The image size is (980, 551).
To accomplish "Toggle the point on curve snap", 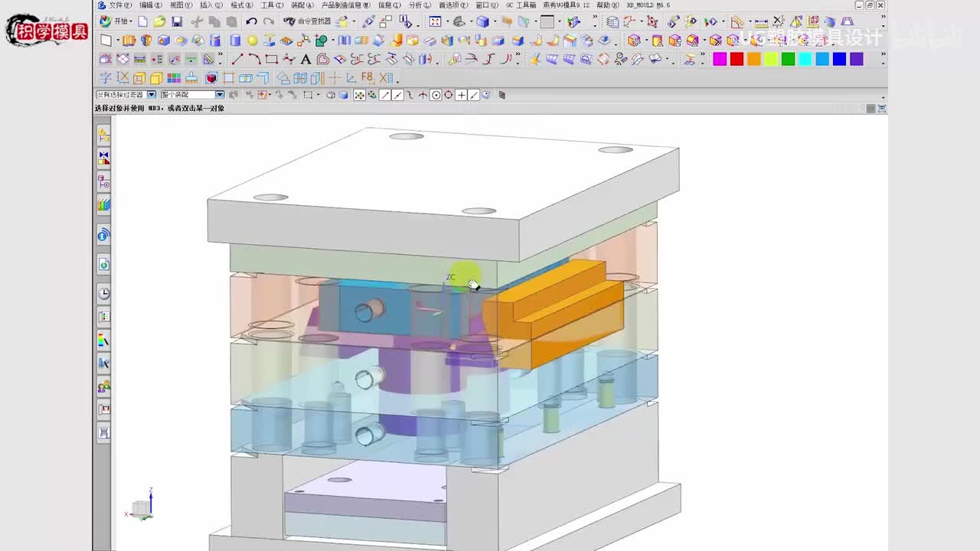I will [474, 95].
